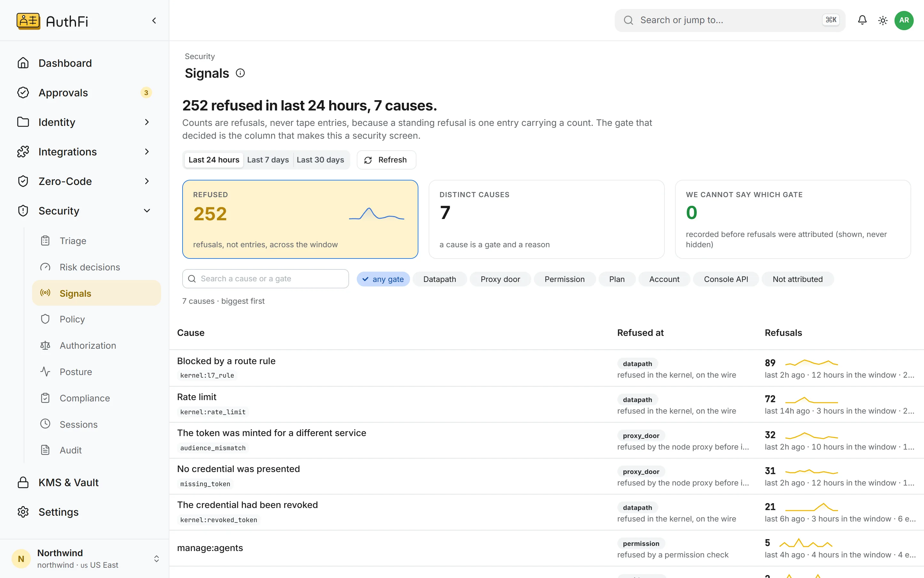Open Dashboard from the sidebar
The width and height of the screenshot is (924, 578).
[x=84, y=63]
